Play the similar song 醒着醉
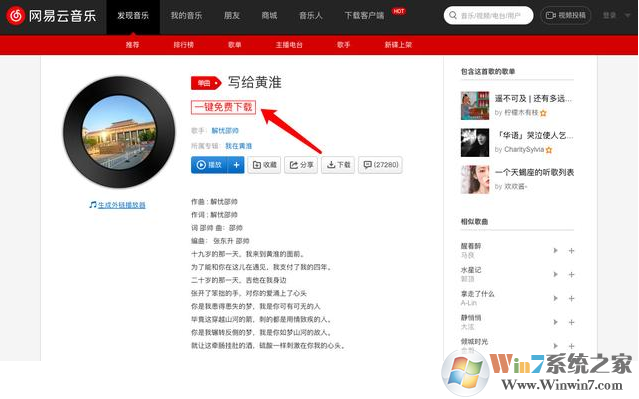 [555, 250]
